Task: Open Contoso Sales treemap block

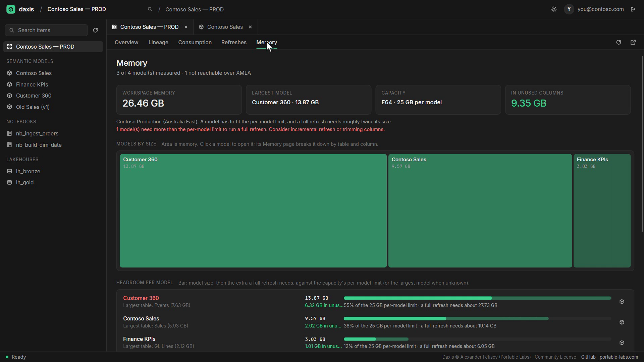Action: 480,210
